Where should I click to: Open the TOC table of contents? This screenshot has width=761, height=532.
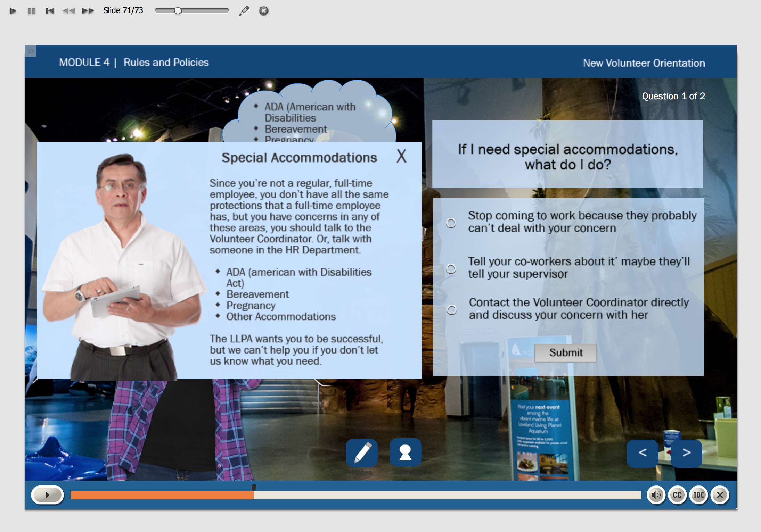tap(698, 495)
